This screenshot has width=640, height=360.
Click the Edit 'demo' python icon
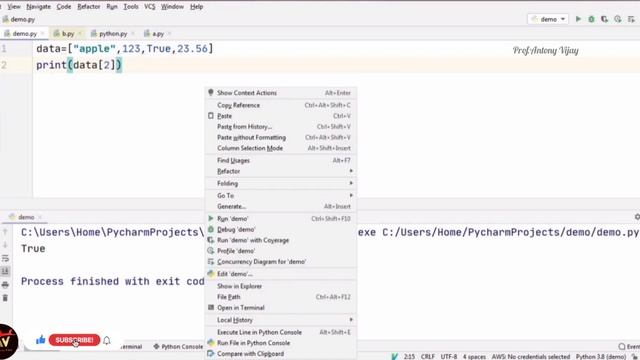tap(211, 274)
